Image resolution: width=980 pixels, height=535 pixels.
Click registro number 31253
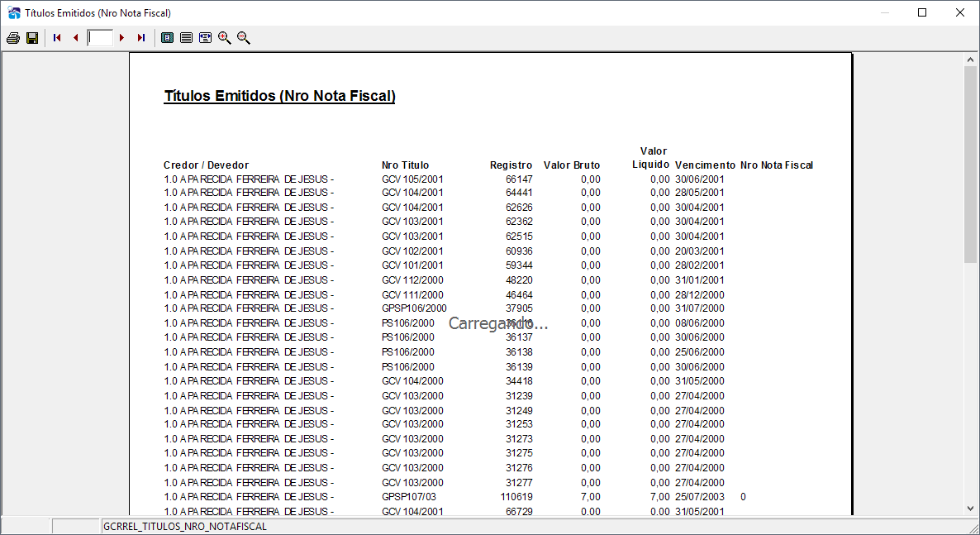tap(519, 424)
